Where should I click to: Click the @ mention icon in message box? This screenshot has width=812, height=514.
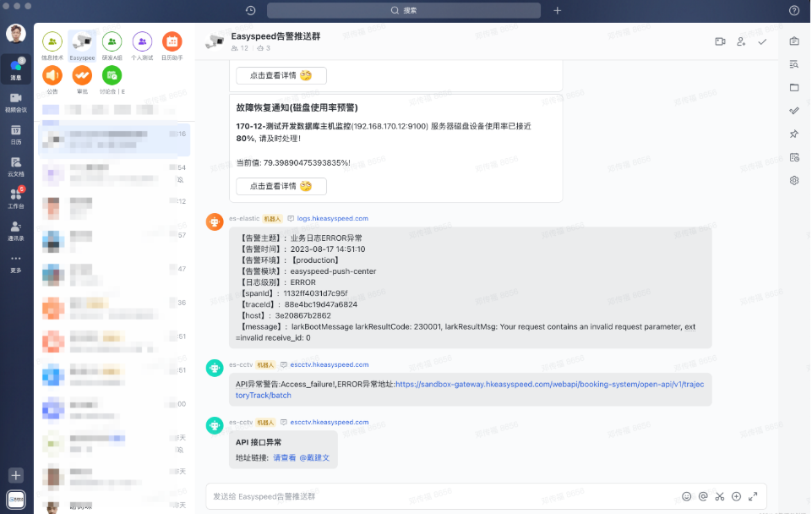703,496
